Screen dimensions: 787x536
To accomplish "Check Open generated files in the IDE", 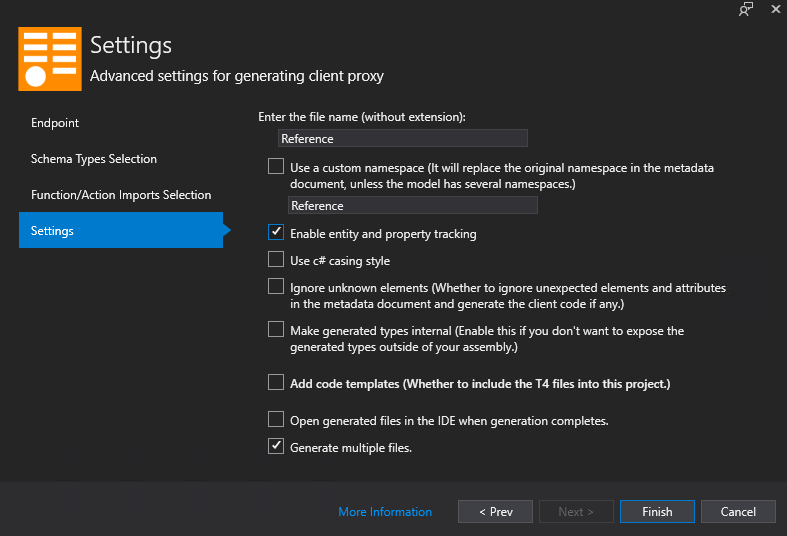I will point(276,420).
